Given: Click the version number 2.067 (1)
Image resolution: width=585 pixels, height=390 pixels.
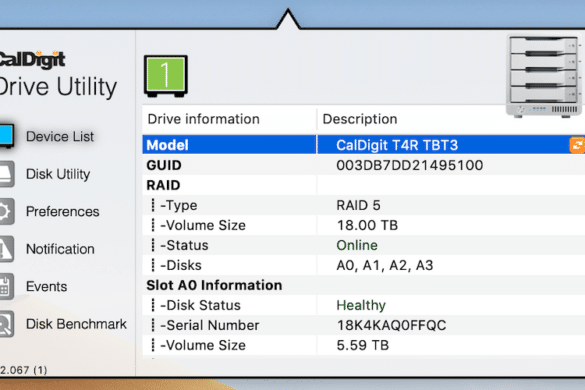Looking at the screenshot, I should coord(24,370).
